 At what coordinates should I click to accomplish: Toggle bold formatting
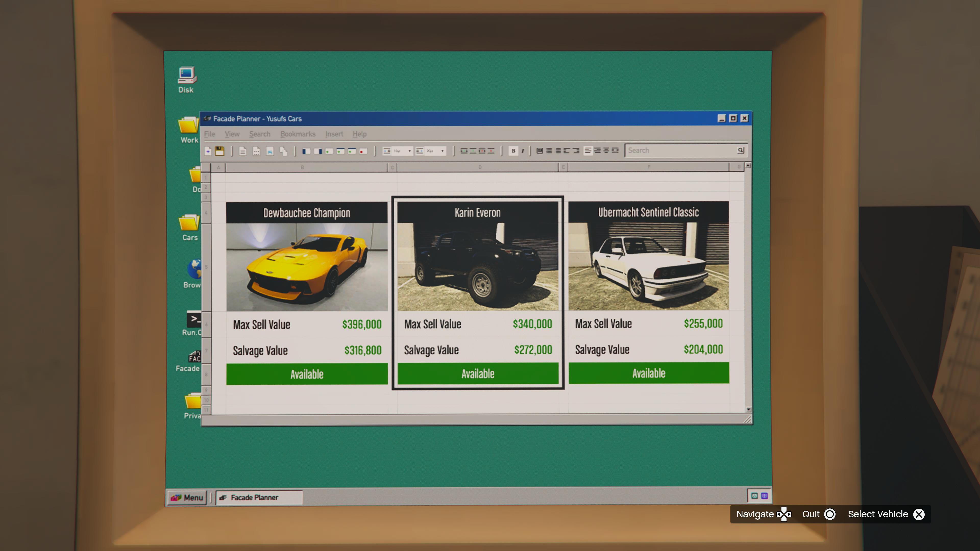click(513, 151)
